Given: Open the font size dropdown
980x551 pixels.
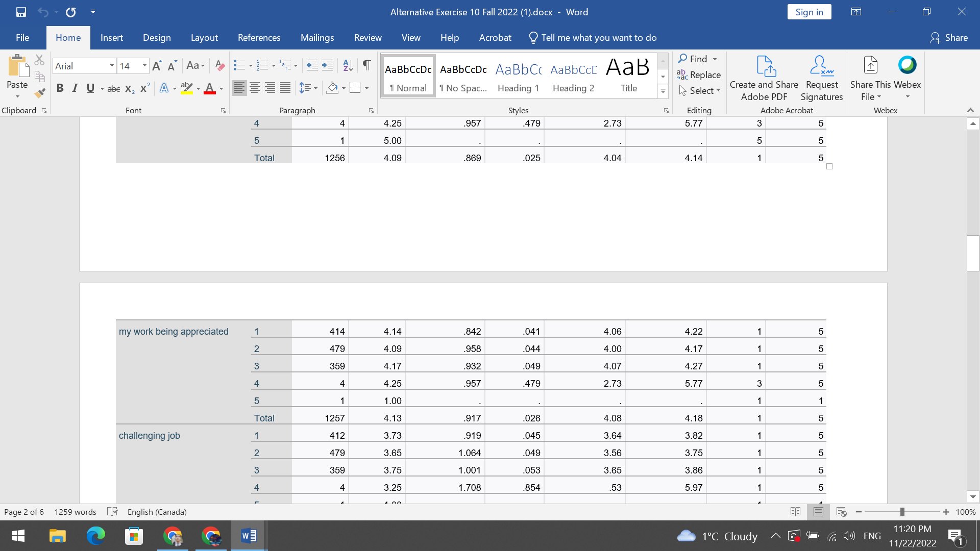Looking at the screenshot, I should click(x=144, y=66).
